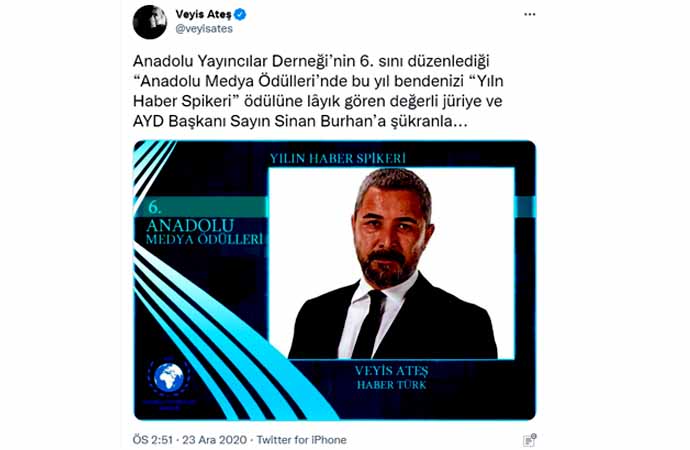Open the @veyisates handle link

pos(204,29)
